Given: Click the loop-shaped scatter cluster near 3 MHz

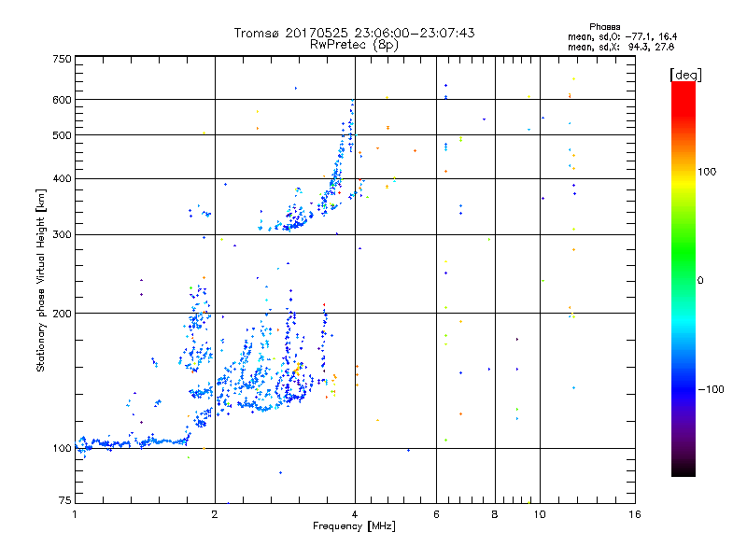Looking at the screenshot, I should [x=293, y=385].
